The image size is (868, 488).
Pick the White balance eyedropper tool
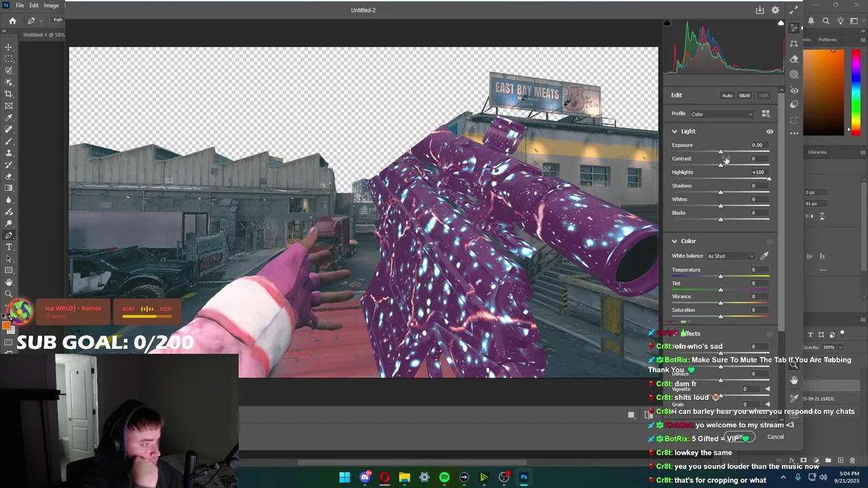764,256
